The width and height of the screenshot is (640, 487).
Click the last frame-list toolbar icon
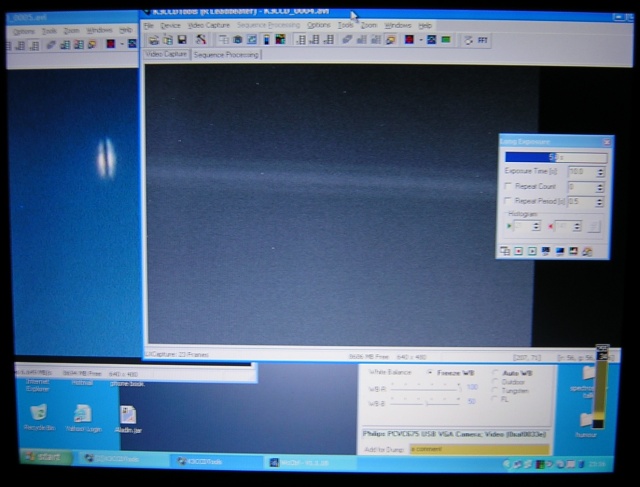pyautogui.click(x=329, y=40)
